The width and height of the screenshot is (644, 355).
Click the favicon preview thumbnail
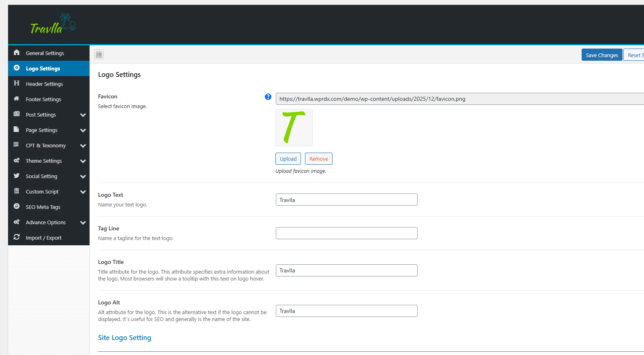[x=294, y=128]
